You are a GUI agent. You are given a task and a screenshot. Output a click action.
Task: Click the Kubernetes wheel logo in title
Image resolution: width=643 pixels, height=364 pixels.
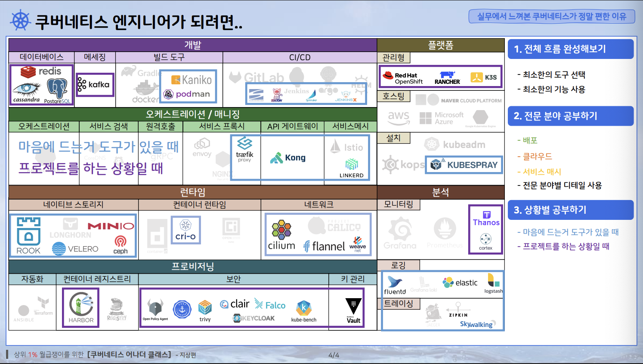click(21, 20)
